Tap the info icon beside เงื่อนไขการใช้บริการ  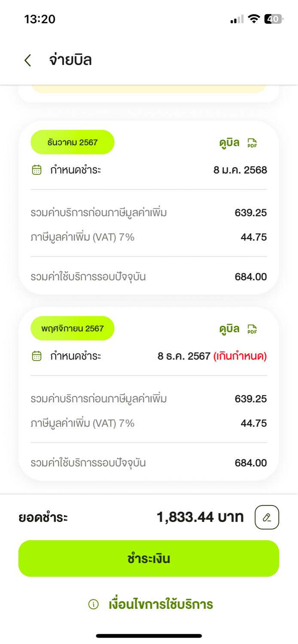tap(93, 605)
